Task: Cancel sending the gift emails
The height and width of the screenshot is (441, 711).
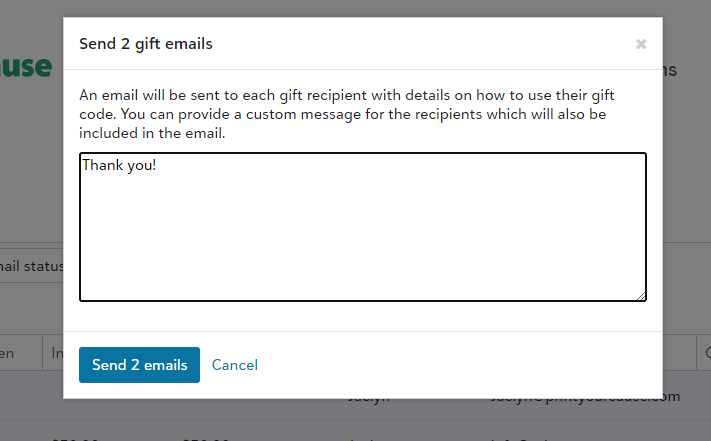Action: click(234, 365)
